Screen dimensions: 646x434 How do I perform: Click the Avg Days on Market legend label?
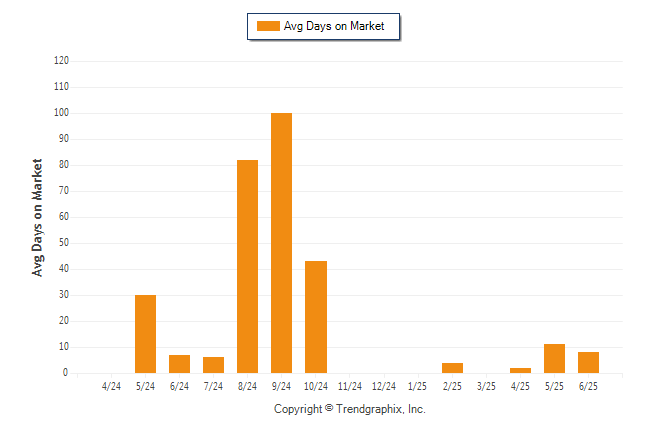[334, 26]
